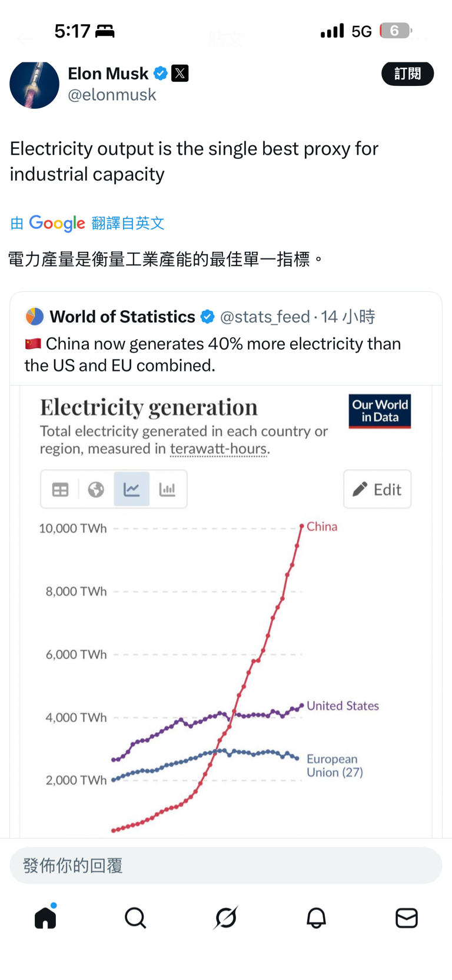Switch chart to world map view
The height and width of the screenshot is (980, 452).
tap(96, 489)
